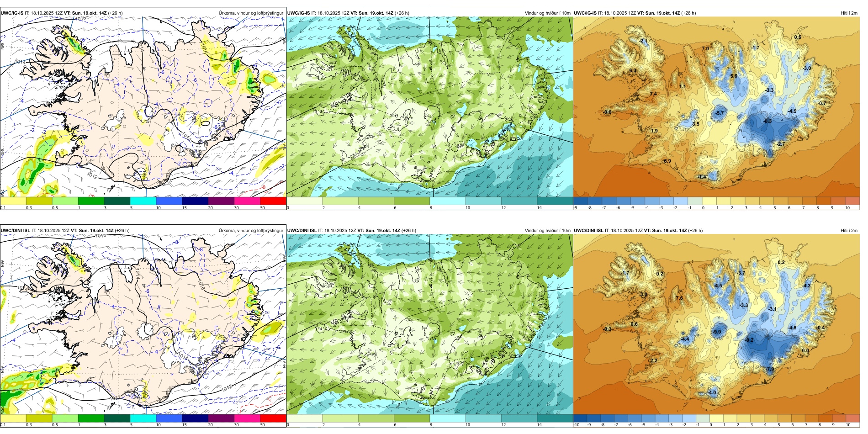Click the 7.4 temperature value on IG-IS map
Image resolution: width=868 pixels, height=434 pixels.
coord(653,94)
